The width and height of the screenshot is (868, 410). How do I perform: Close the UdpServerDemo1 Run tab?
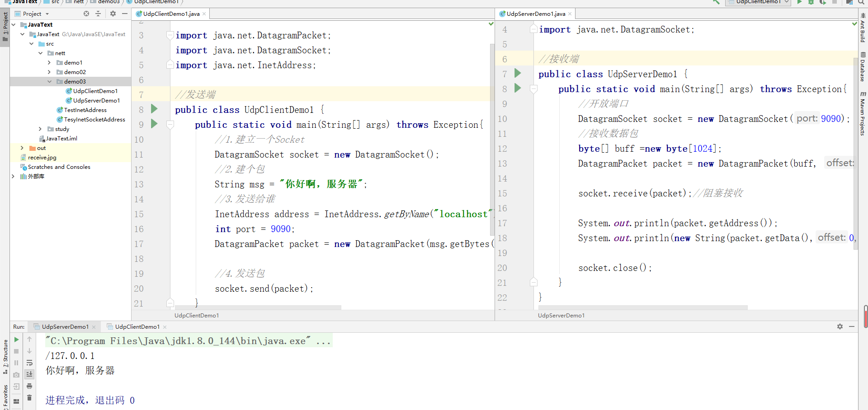[94, 327]
